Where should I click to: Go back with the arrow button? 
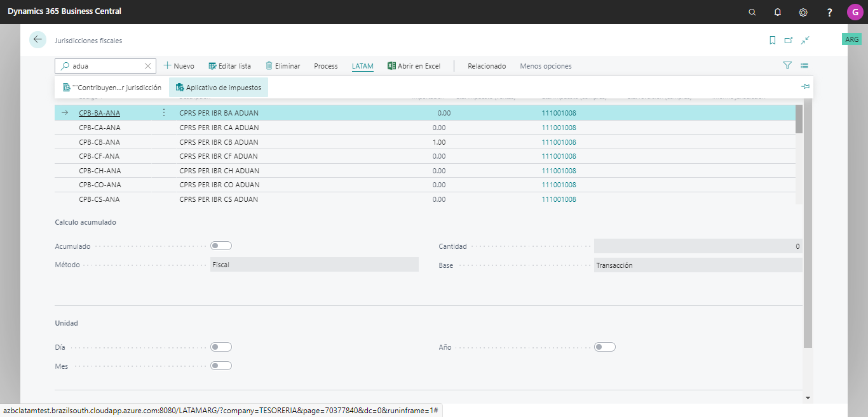(x=37, y=39)
